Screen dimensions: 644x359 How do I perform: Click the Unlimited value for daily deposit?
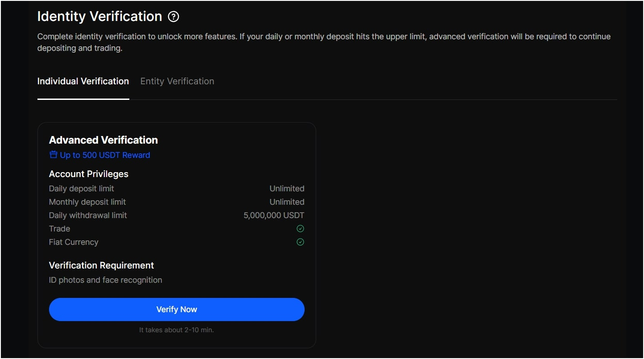click(x=287, y=189)
